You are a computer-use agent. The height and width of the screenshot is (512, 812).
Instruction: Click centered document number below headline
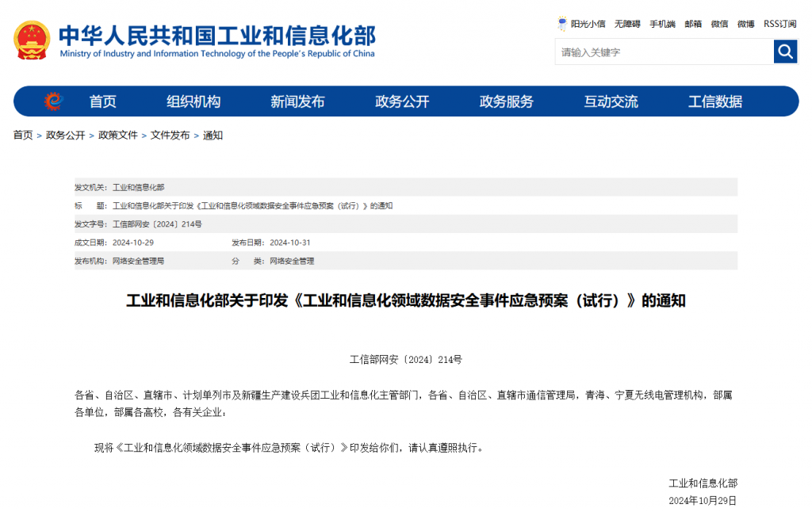point(406,360)
